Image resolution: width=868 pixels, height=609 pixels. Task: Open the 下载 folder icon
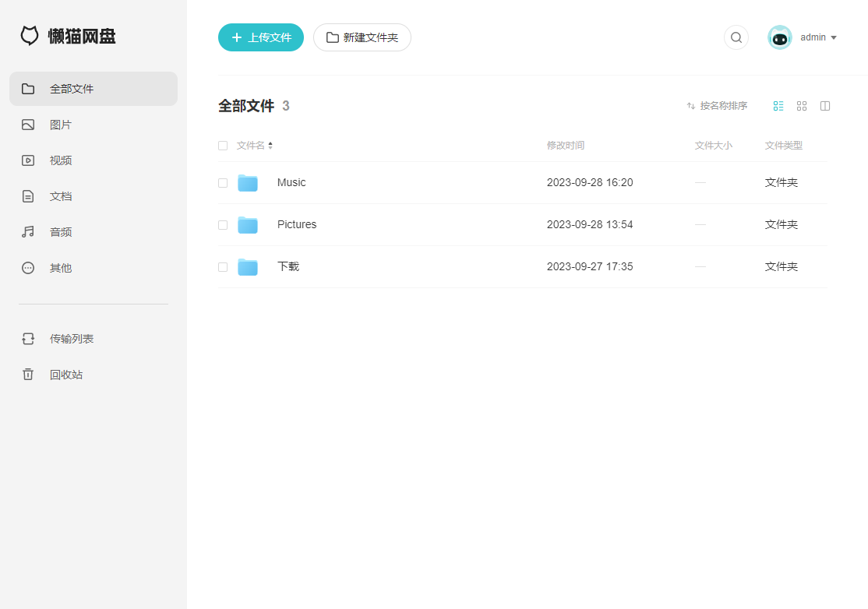pyautogui.click(x=248, y=266)
